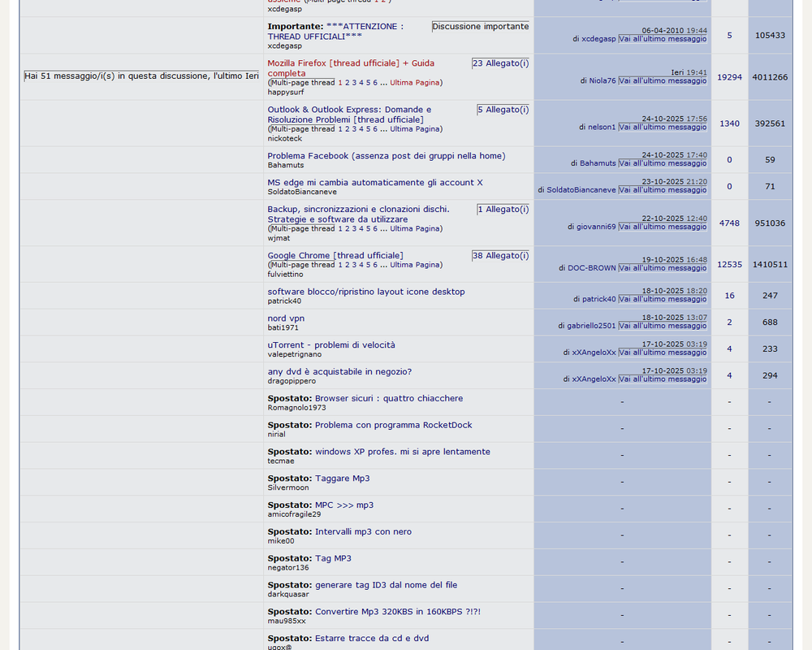Open moved thread Intervalli mp3 con nero
812x650 pixels.
[363, 532]
